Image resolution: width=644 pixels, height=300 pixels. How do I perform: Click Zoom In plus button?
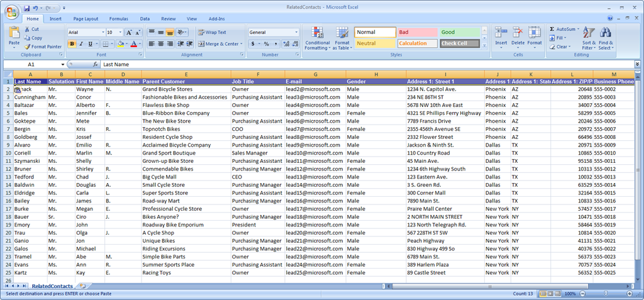click(x=630, y=294)
